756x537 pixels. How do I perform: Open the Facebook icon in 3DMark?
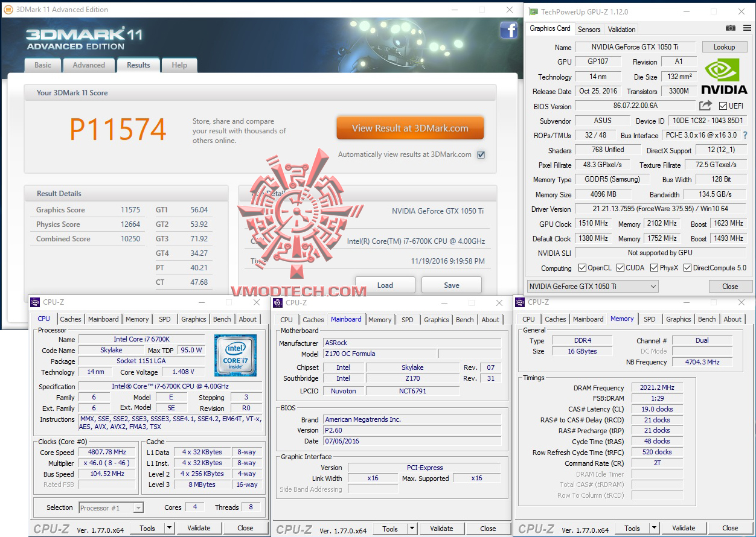(508, 31)
